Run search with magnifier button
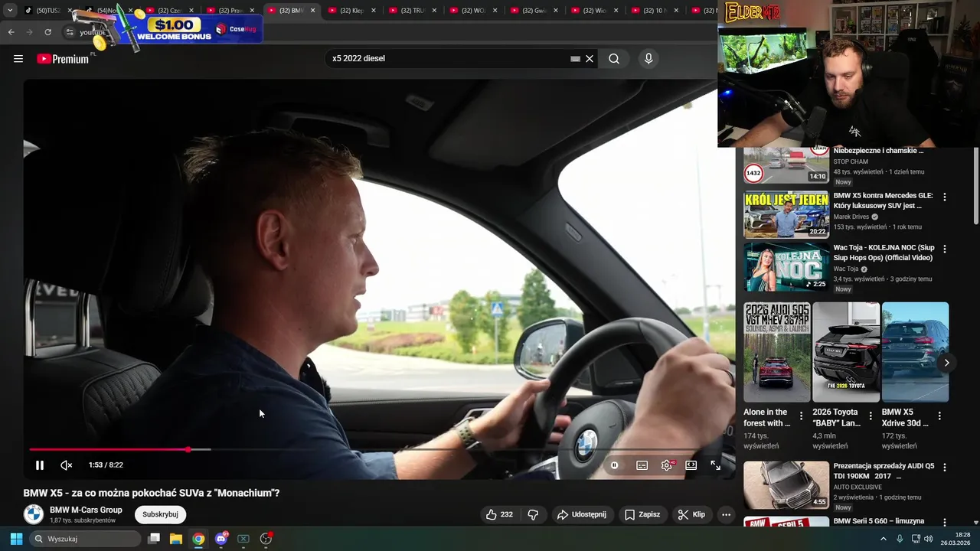 614,59
